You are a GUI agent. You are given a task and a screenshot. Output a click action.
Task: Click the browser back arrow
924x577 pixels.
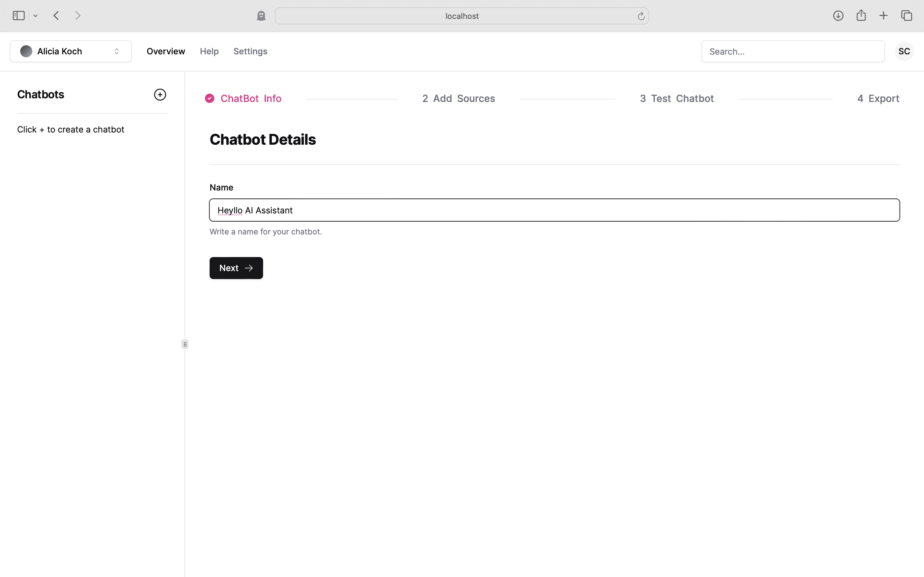pyautogui.click(x=56, y=16)
